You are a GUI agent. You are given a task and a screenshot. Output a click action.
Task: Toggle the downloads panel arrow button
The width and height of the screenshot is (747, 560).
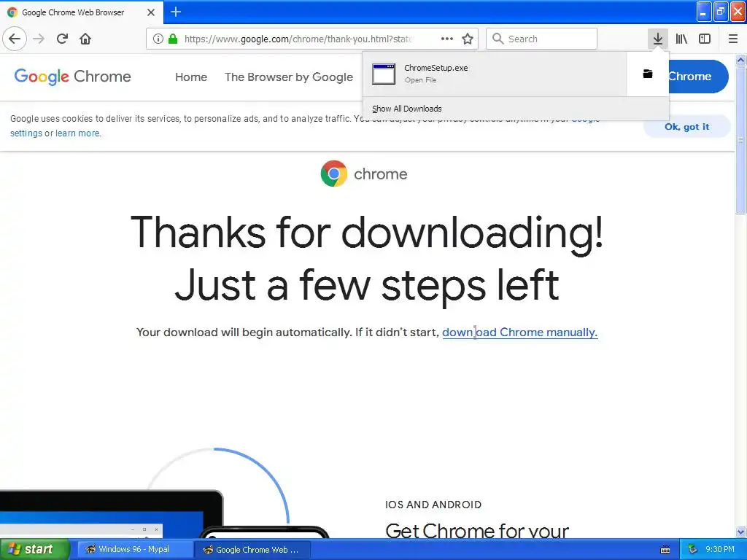click(x=658, y=39)
